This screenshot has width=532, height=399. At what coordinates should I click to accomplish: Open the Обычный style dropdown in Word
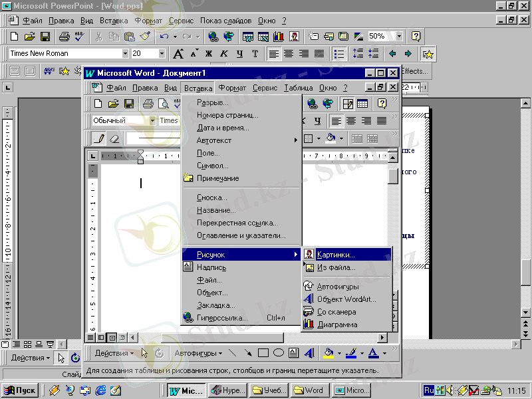[152, 120]
